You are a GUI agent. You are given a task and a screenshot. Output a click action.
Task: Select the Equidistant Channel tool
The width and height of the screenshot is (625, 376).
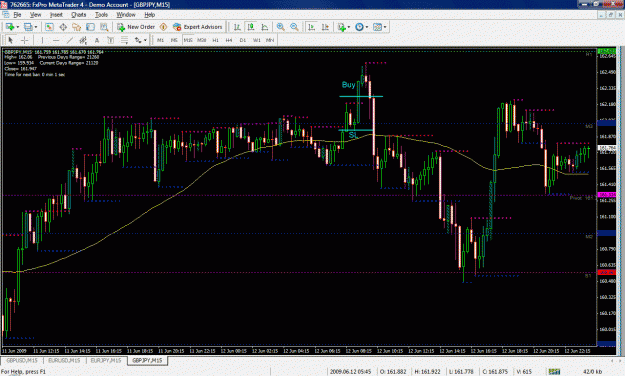point(83,40)
